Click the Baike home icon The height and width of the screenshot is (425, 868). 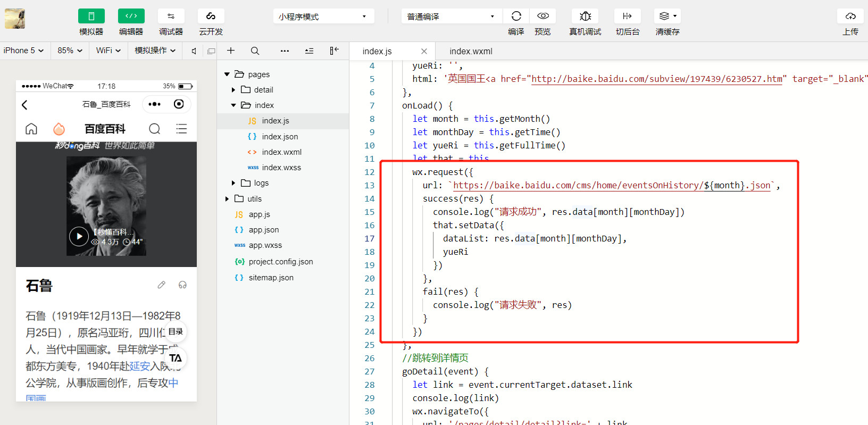point(31,129)
